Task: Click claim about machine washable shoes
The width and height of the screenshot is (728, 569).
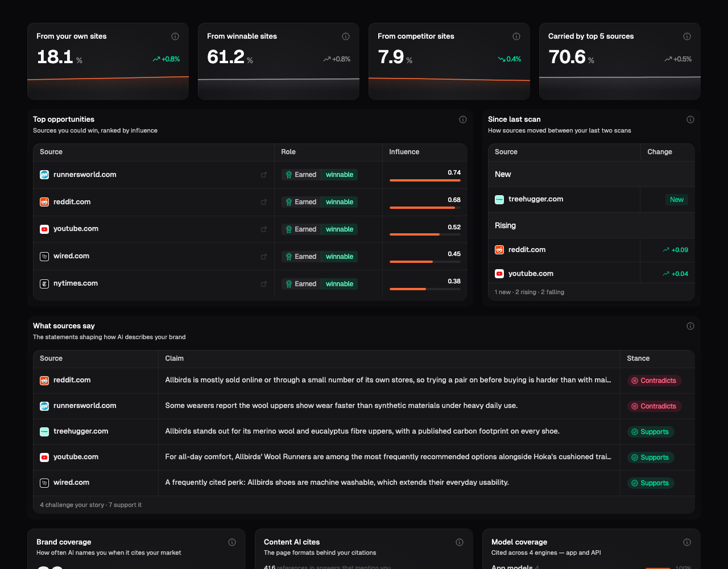Action: click(337, 483)
